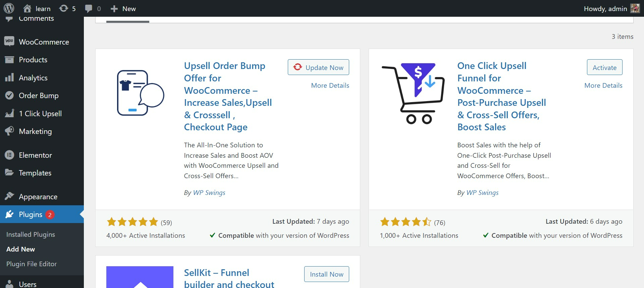Screen dimensions: 644x288
Task: Open 1 Click Upsell menu item
Action: tap(40, 114)
